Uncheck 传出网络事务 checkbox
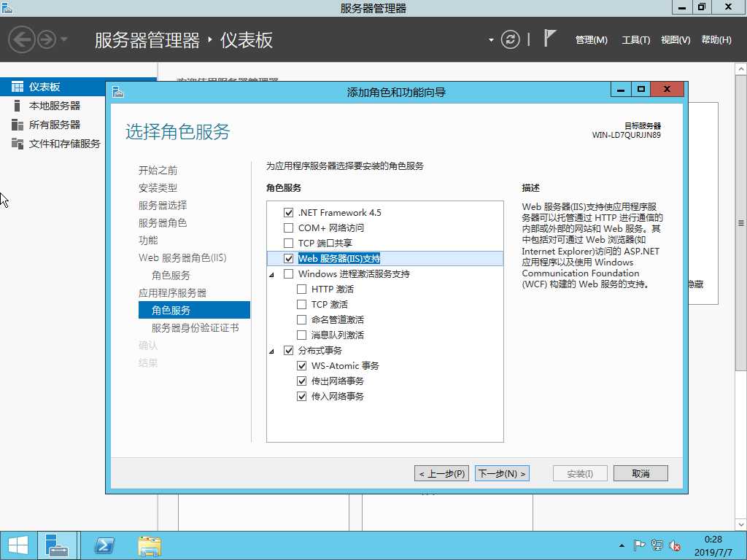 (x=301, y=381)
